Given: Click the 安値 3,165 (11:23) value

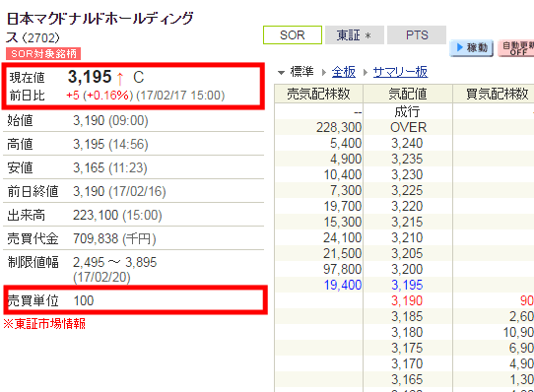Looking at the screenshot, I should [x=110, y=167].
